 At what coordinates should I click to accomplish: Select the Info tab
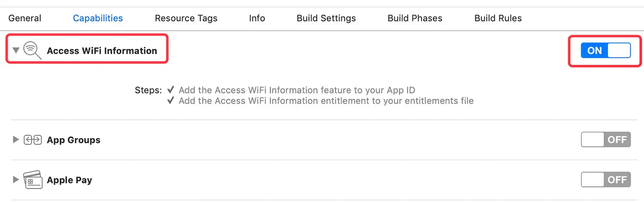pyautogui.click(x=257, y=18)
